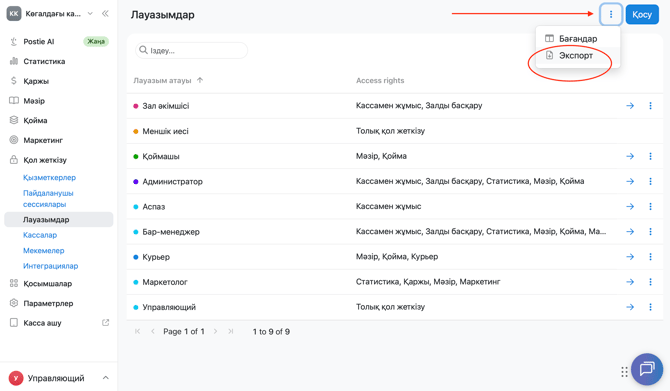
Task: Open Маркетолог row arrow
Action: [630, 282]
